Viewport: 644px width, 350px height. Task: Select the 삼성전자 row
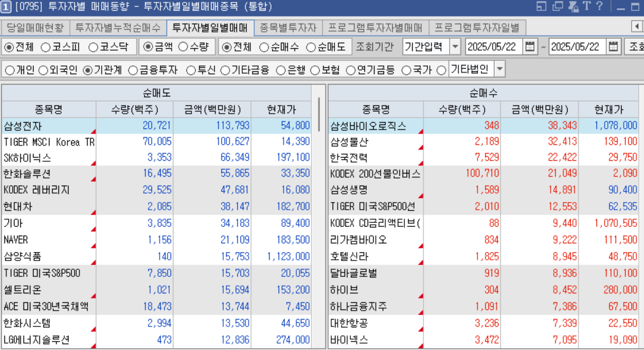point(156,126)
